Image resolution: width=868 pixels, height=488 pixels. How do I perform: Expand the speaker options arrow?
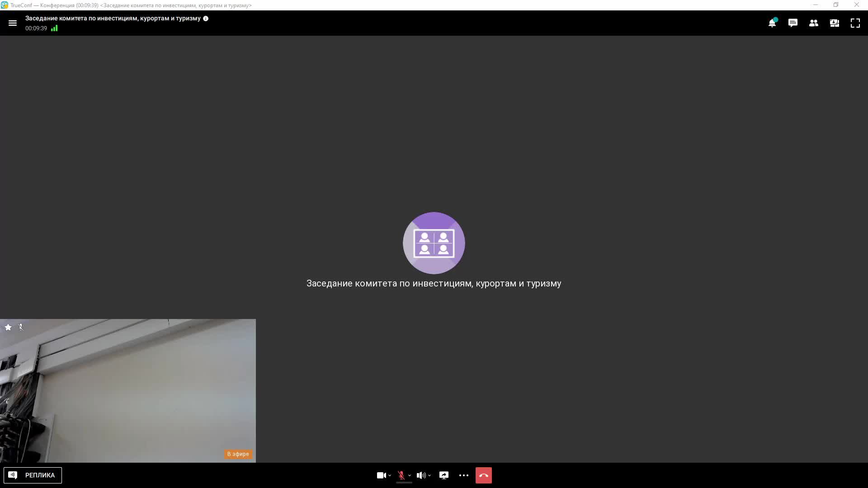(429, 475)
